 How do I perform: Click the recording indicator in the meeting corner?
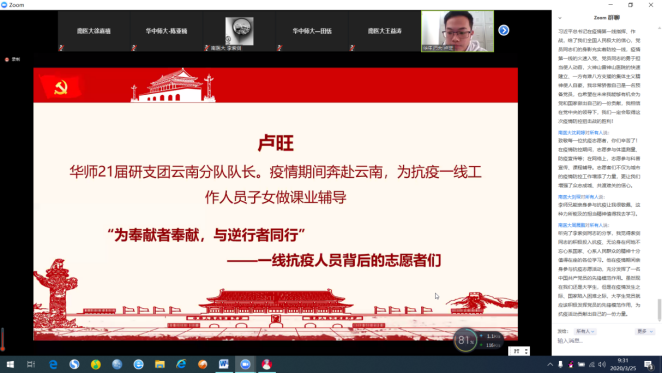click(x=13, y=60)
